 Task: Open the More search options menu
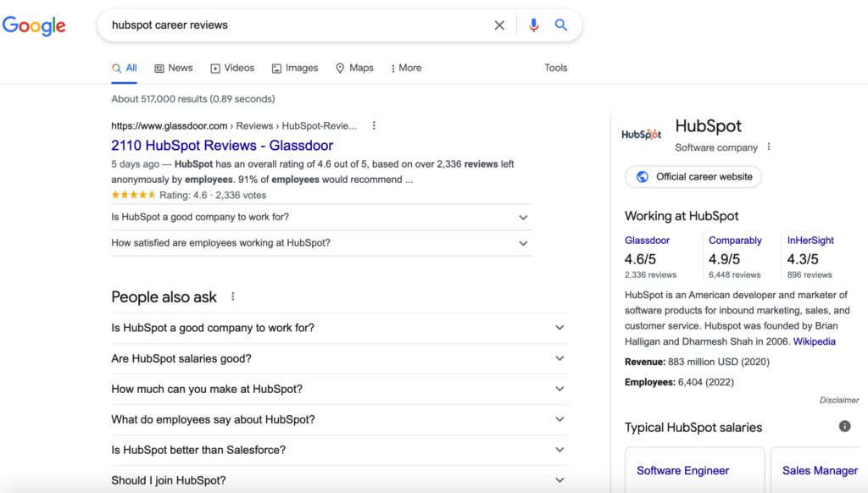(406, 68)
